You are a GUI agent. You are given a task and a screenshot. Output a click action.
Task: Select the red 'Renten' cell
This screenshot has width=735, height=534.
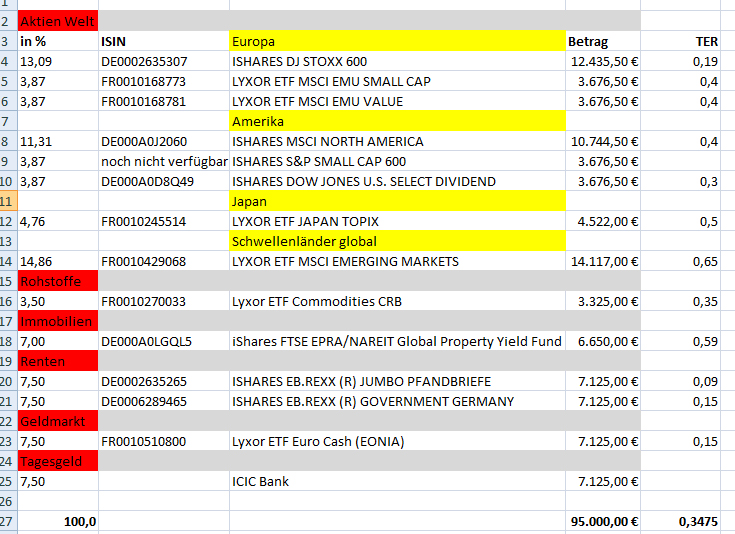pyautogui.click(x=58, y=361)
